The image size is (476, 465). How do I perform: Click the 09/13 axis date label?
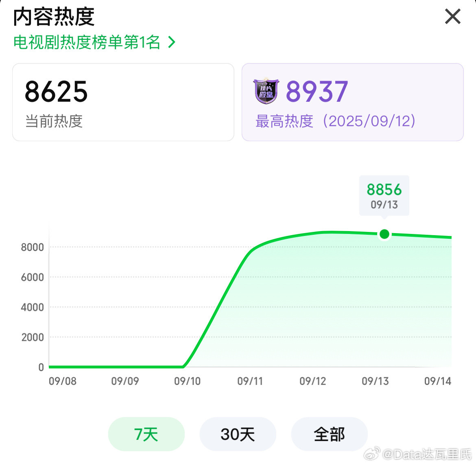tap(375, 381)
